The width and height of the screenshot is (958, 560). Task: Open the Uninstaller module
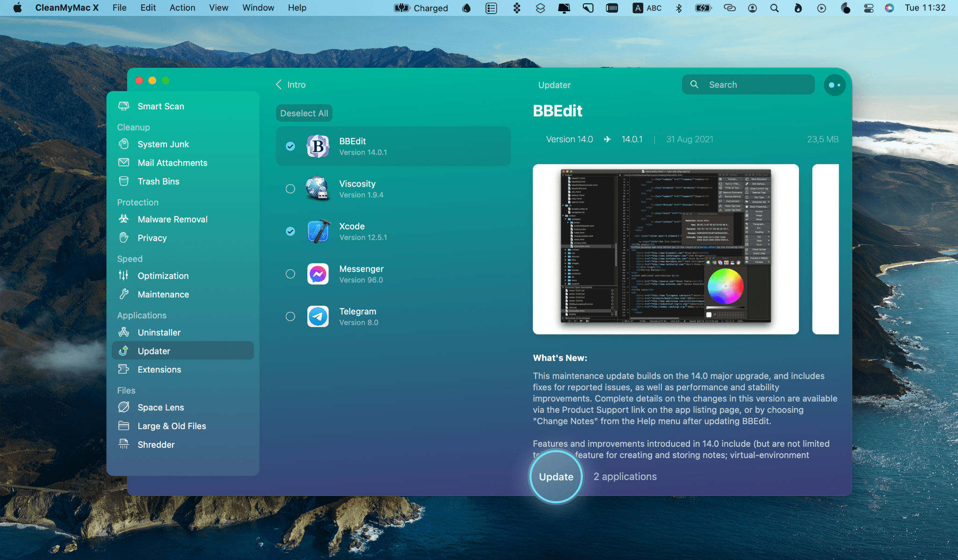(x=159, y=332)
